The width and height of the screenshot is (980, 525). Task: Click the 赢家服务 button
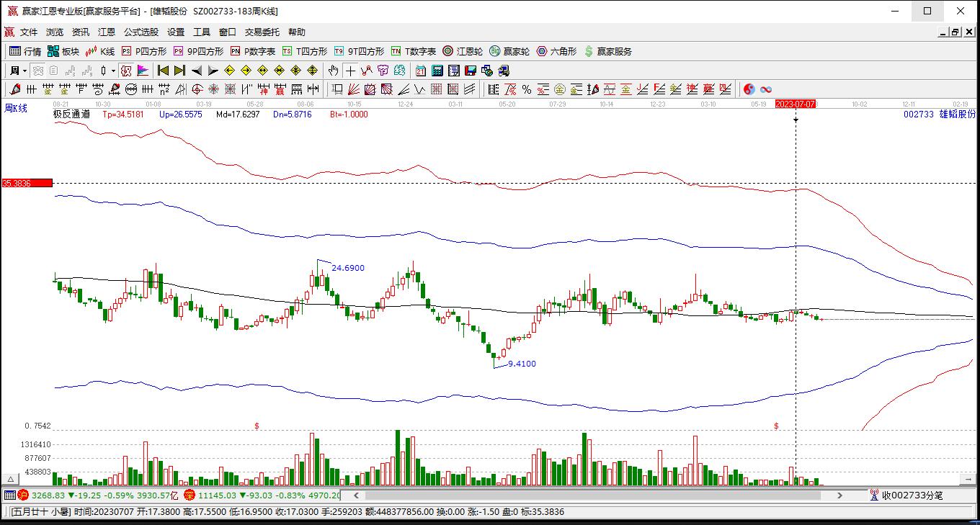coord(608,51)
